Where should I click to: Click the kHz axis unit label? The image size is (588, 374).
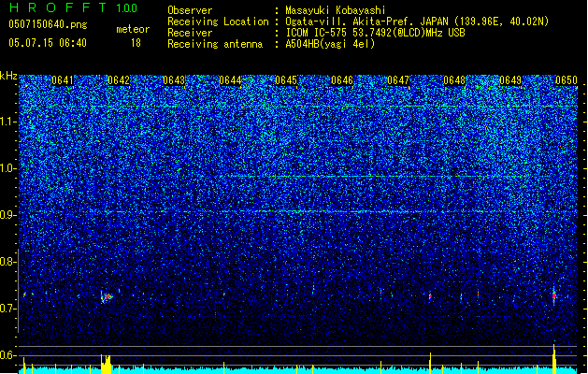[8, 76]
